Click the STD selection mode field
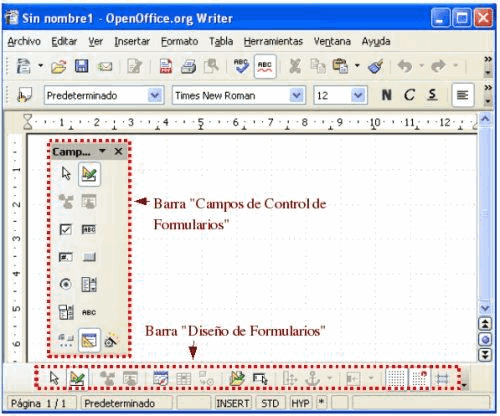Viewport: 500px width, 416px height. [x=270, y=403]
